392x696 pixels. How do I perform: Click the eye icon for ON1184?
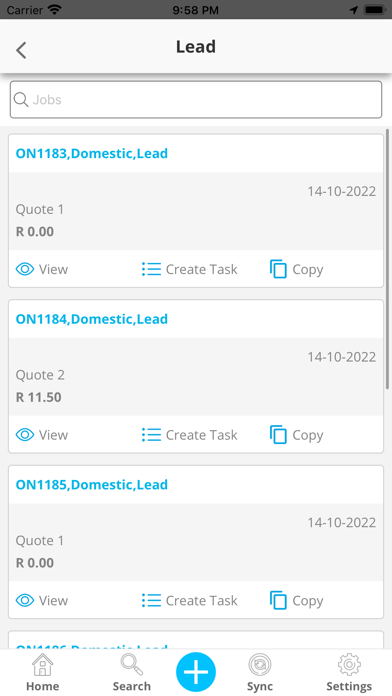click(25, 435)
